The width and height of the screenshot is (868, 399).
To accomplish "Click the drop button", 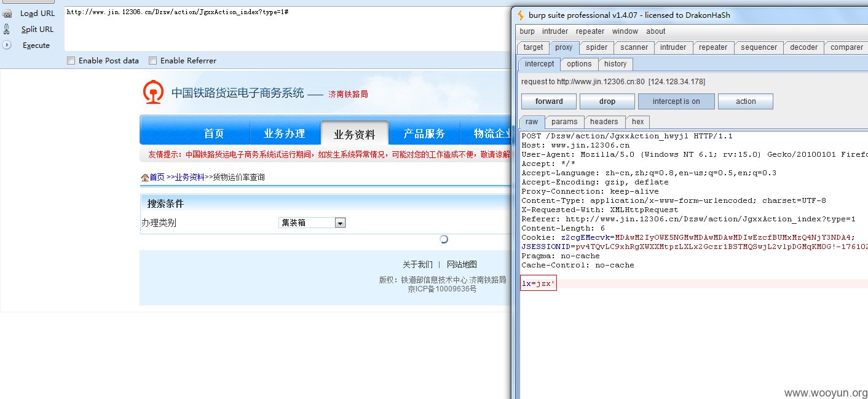I will [607, 101].
